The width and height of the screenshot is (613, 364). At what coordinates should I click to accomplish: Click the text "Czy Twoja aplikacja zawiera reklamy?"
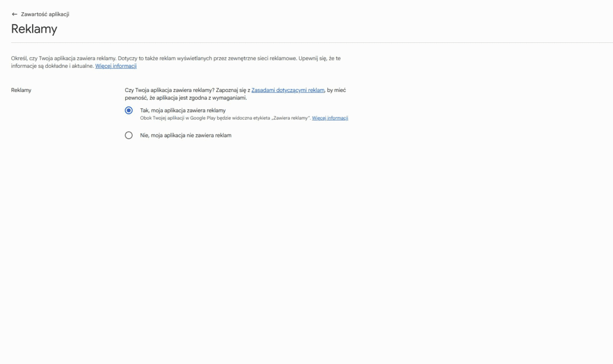point(170,90)
